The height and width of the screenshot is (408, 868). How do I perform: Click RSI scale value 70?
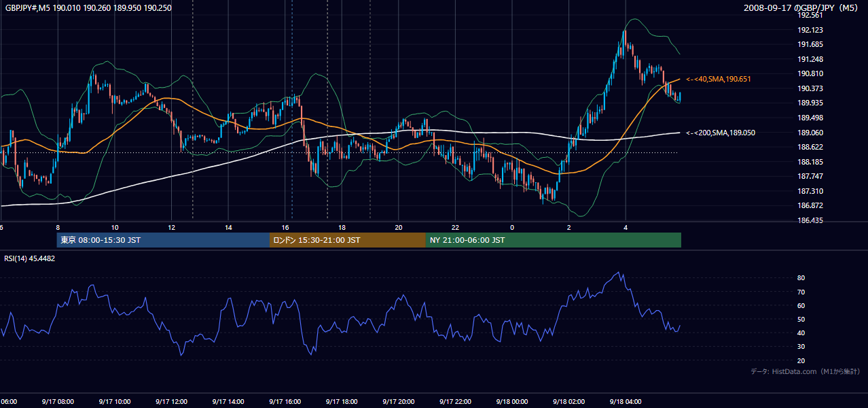(801, 292)
